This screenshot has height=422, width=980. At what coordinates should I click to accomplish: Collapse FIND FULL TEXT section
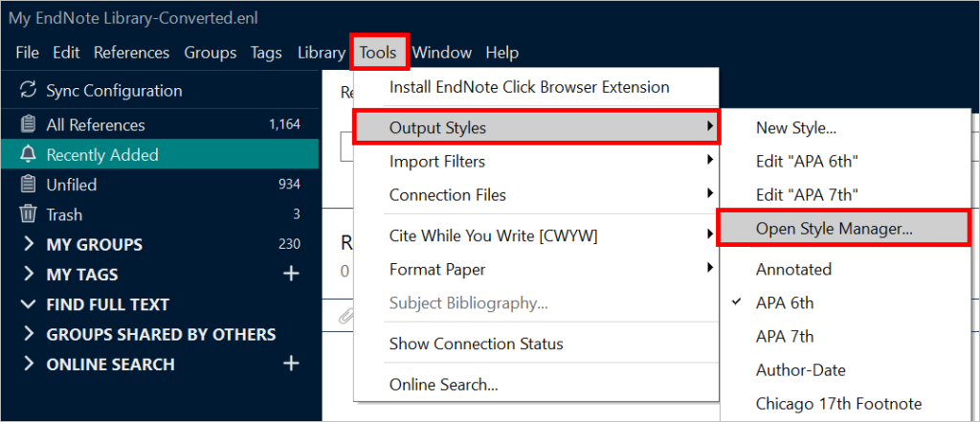coord(28,304)
